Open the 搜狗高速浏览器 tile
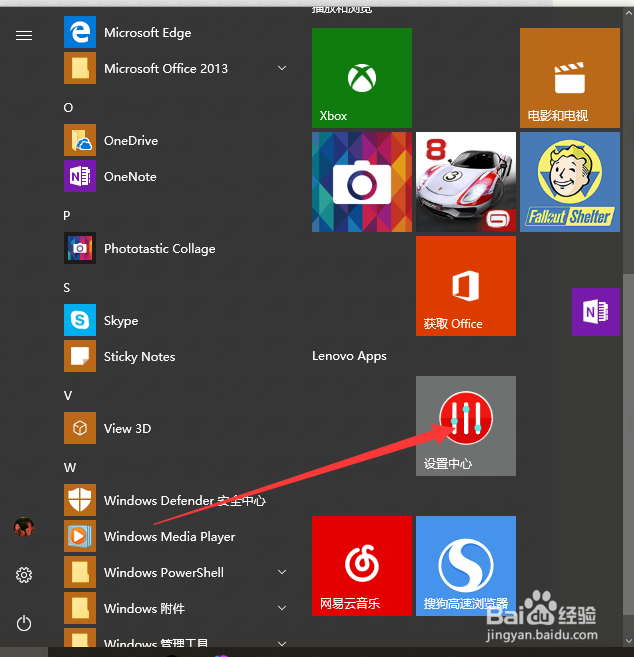 (x=466, y=566)
